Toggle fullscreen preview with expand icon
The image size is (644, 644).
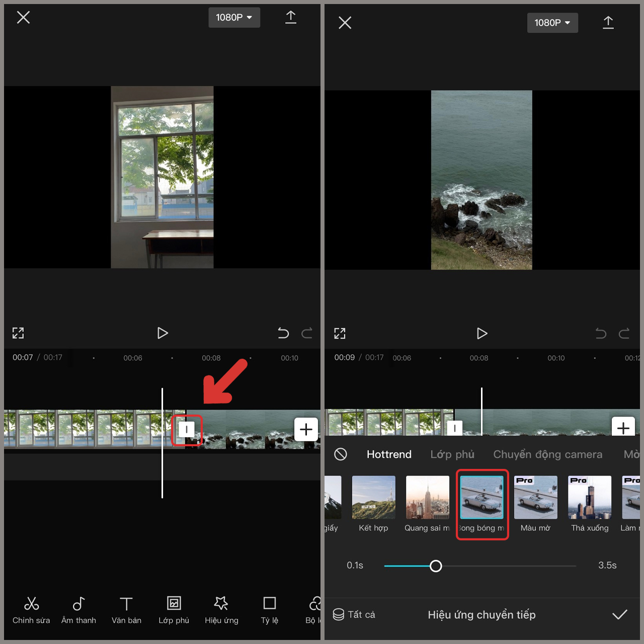pyautogui.click(x=18, y=333)
